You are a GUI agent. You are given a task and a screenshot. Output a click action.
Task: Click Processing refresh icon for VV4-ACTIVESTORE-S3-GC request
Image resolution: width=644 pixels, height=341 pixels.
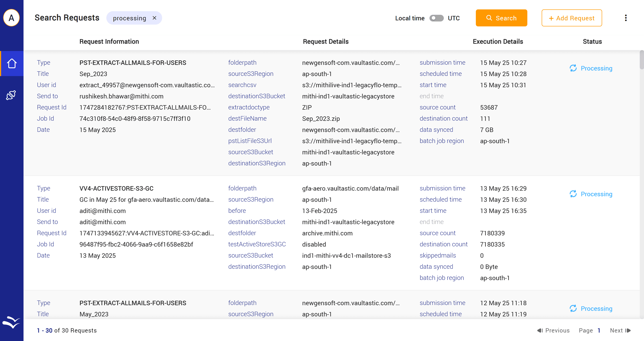pos(573,194)
